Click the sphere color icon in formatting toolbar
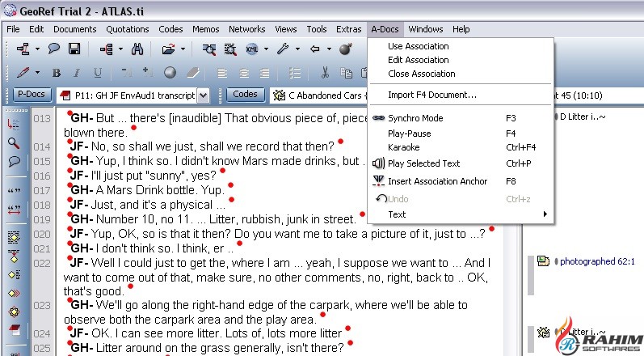This screenshot has height=356, width=644. (x=170, y=73)
